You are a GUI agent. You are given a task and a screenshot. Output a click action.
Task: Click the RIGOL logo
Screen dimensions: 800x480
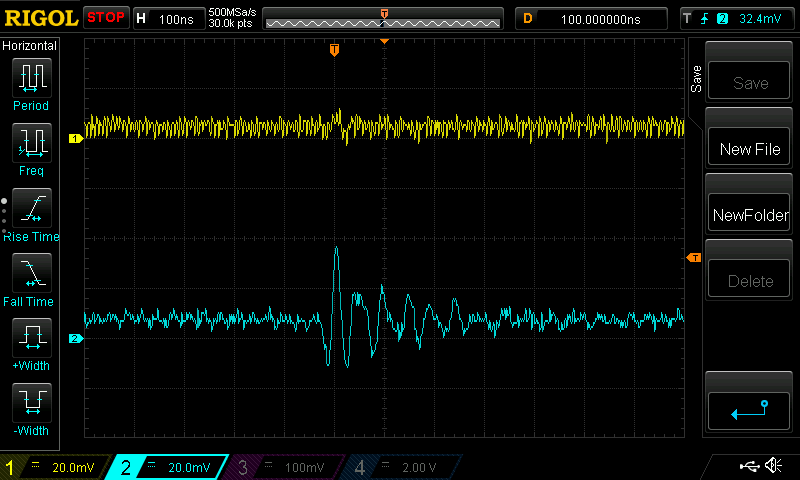pyautogui.click(x=41, y=18)
